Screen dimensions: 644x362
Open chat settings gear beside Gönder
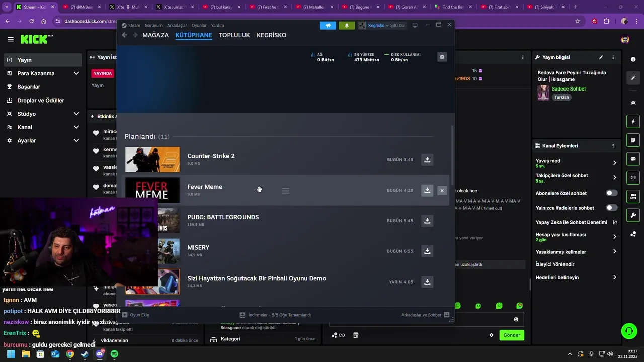(x=492, y=335)
